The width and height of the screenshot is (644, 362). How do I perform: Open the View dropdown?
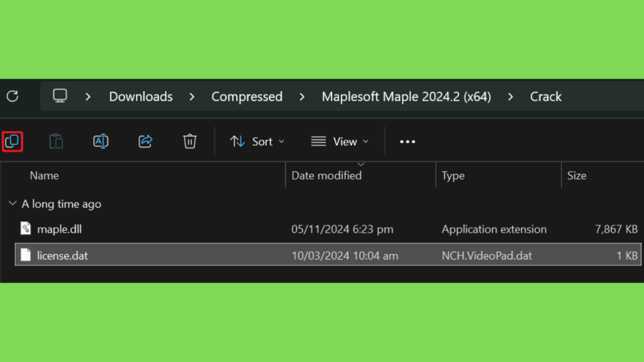coord(340,141)
